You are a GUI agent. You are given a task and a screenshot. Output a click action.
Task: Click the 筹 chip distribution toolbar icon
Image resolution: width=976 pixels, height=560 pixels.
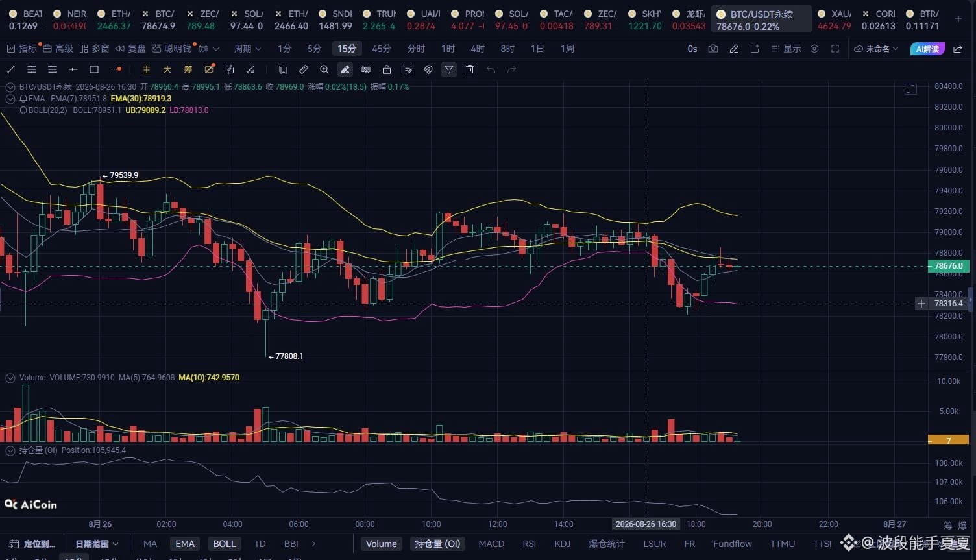(188, 69)
